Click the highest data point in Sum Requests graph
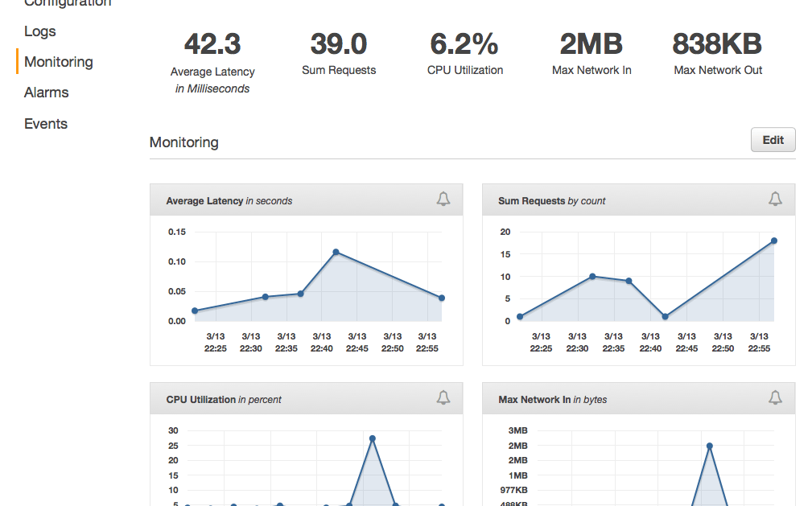 774,241
